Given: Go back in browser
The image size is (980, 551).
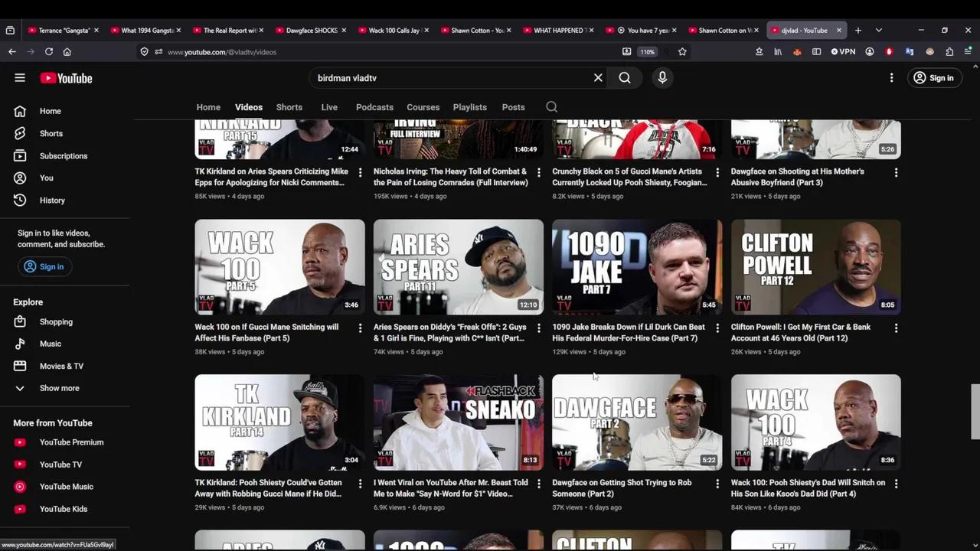Looking at the screenshot, I should (12, 51).
